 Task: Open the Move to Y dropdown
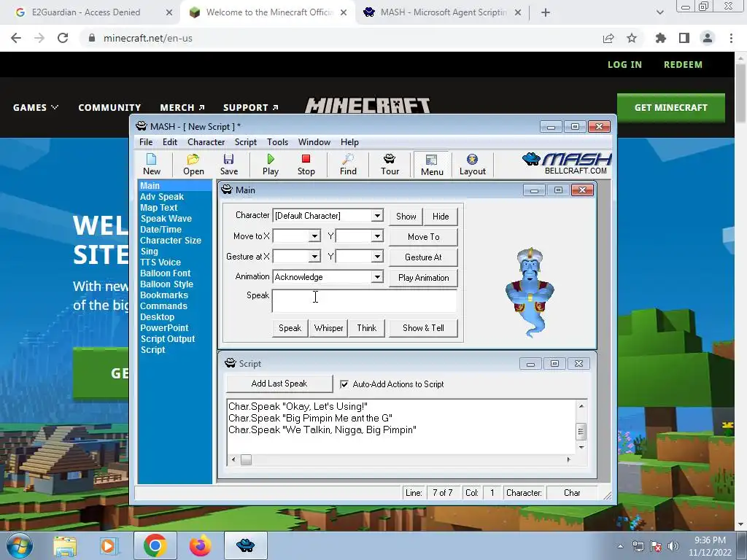(377, 236)
